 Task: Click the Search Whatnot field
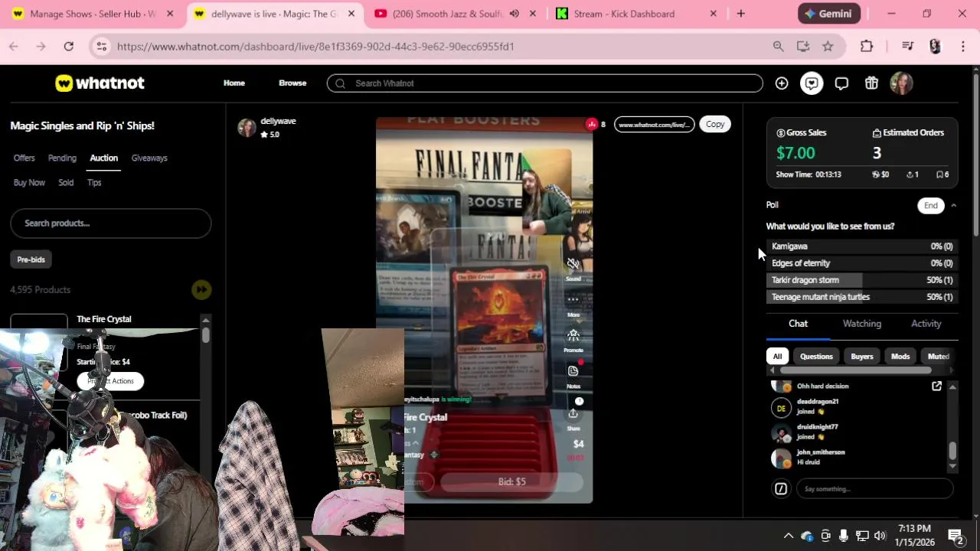544,83
